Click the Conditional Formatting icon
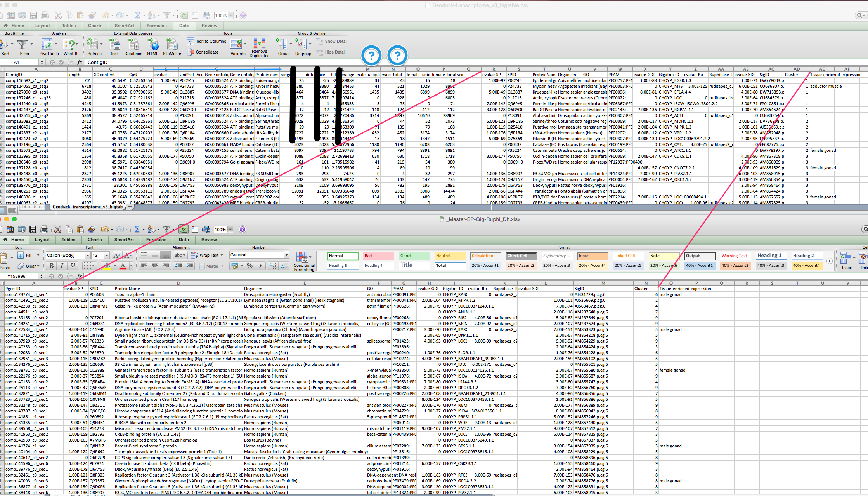The width and height of the screenshot is (868, 496). [x=301, y=257]
